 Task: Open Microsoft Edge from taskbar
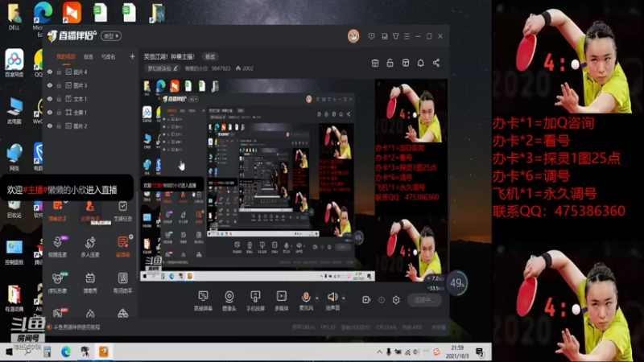66,352
